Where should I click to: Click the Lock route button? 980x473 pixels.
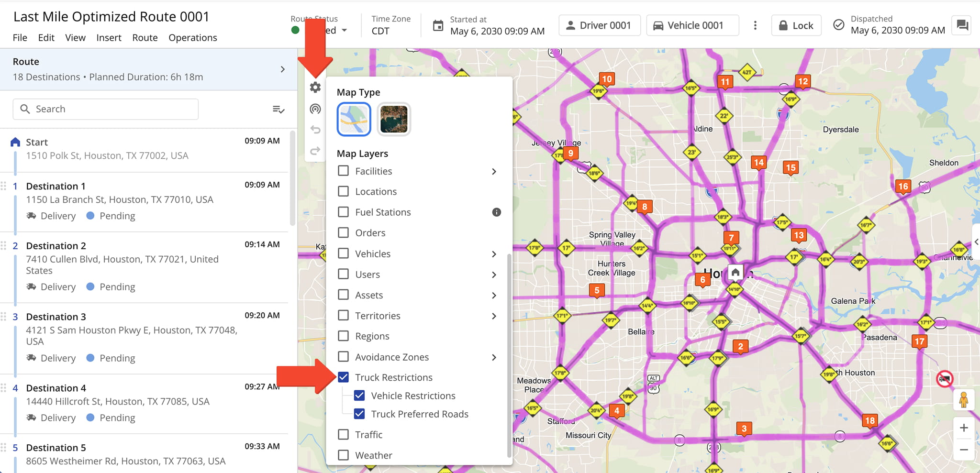(796, 25)
